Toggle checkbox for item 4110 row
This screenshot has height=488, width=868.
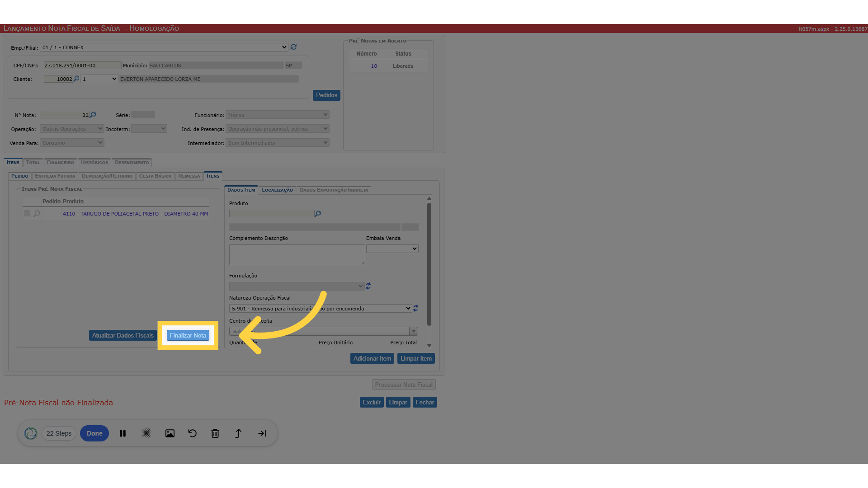click(27, 213)
